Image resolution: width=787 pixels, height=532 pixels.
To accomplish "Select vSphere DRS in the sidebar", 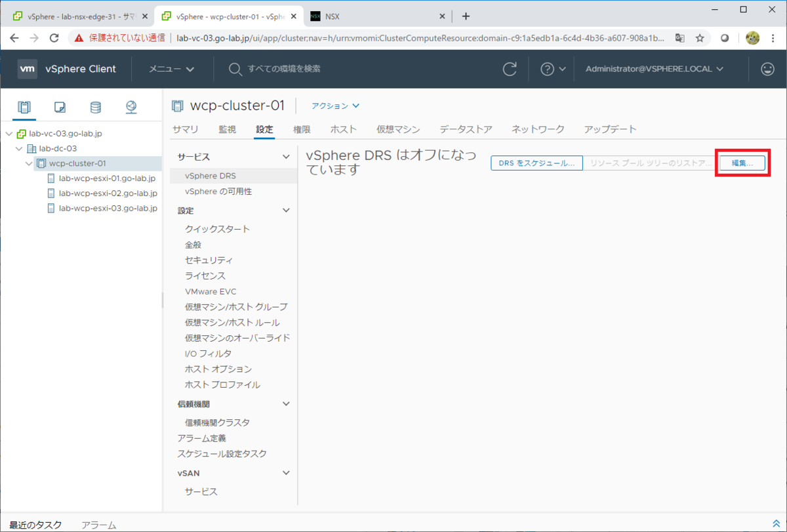I will pyautogui.click(x=233, y=176).
